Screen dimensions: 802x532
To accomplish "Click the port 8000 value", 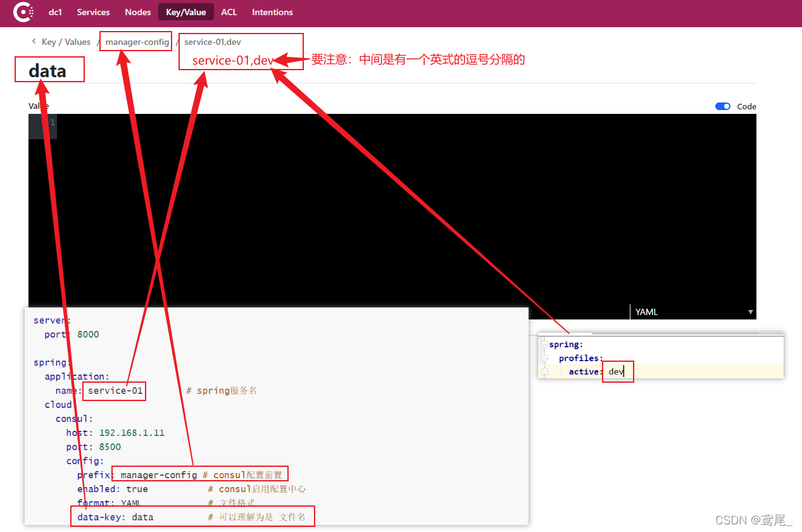I will 88,334.
